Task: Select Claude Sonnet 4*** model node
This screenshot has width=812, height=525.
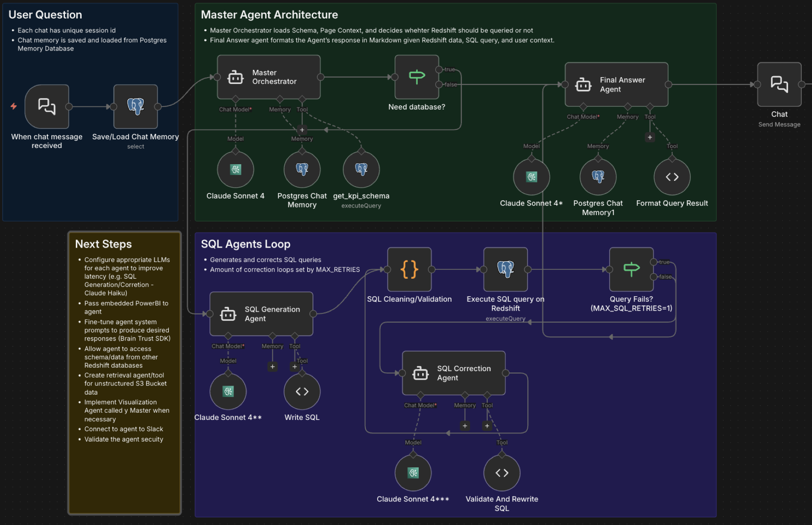Action: click(413, 473)
